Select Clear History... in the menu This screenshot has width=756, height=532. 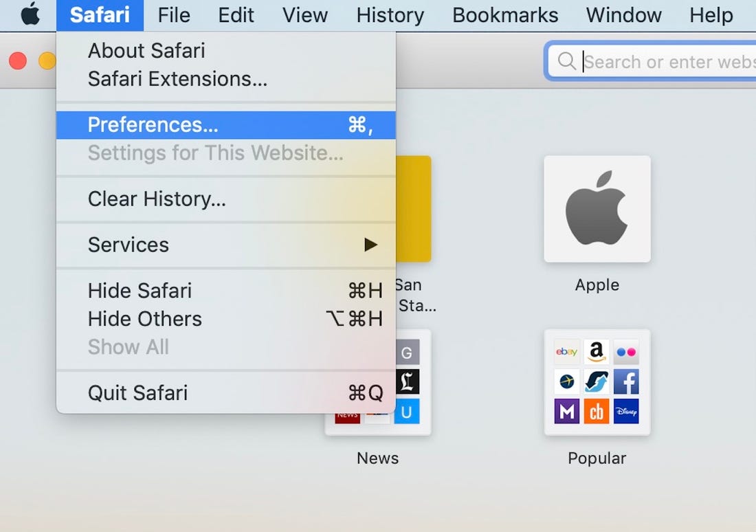157,199
